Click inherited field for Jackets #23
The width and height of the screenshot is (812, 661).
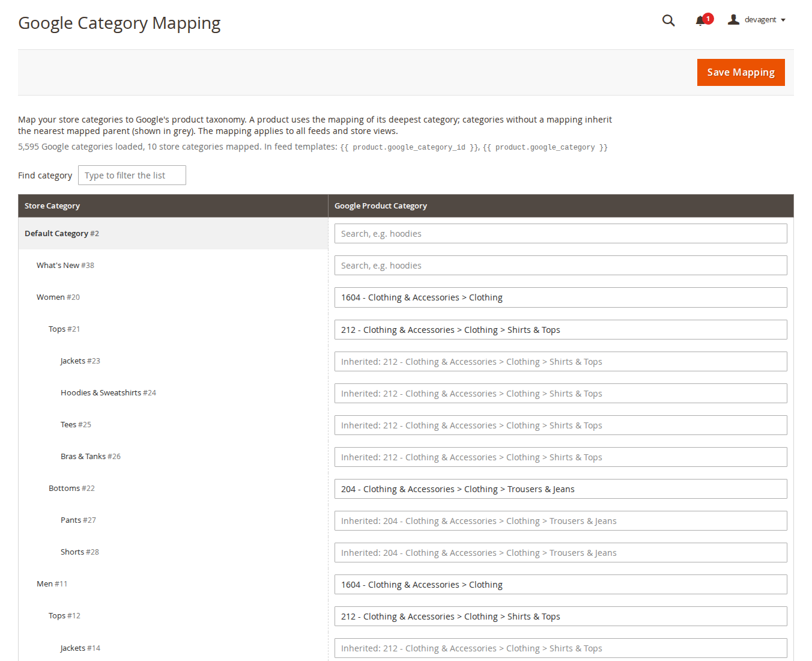pyautogui.click(x=560, y=362)
